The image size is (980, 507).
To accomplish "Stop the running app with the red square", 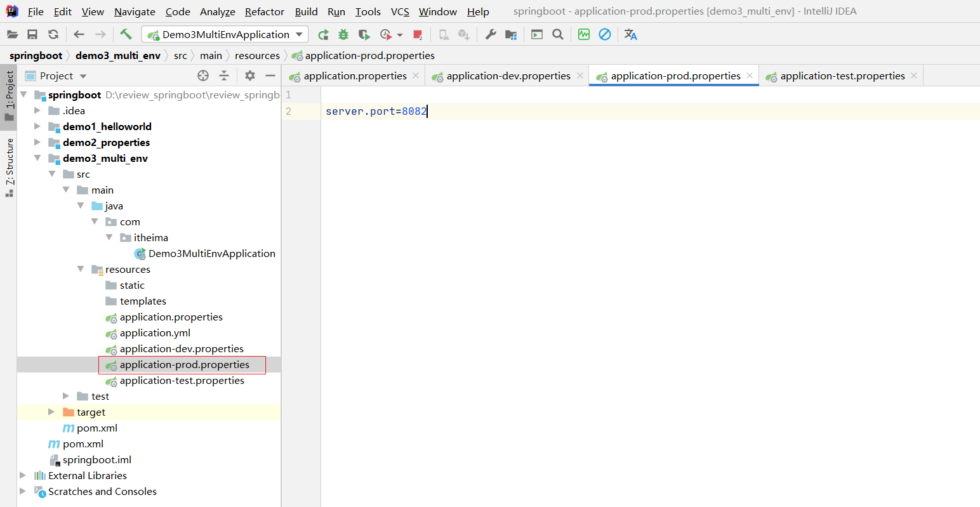I will pyautogui.click(x=417, y=34).
